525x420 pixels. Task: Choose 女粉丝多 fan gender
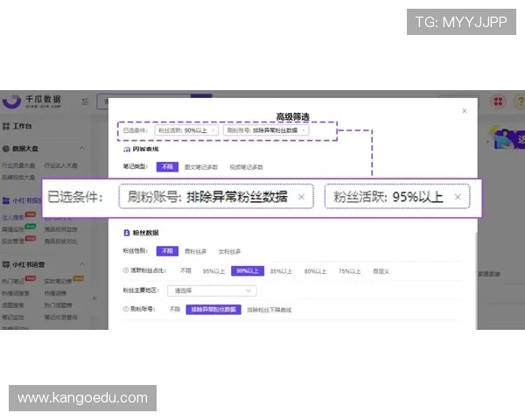coord(229,251)
